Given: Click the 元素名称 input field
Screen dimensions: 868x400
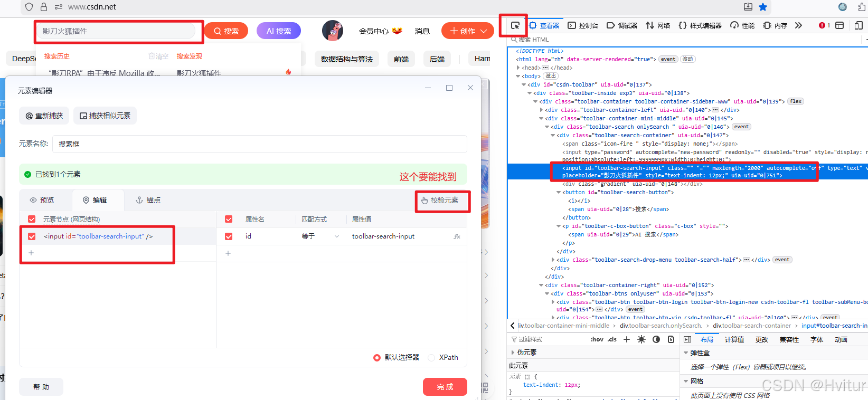Looking at the screenshot, I should coord(260,144).
